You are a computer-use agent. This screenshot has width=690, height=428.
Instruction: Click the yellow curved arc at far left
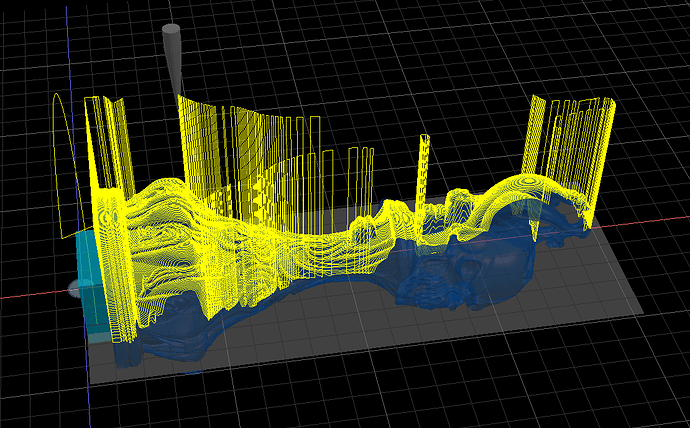(x=60, y=140)
